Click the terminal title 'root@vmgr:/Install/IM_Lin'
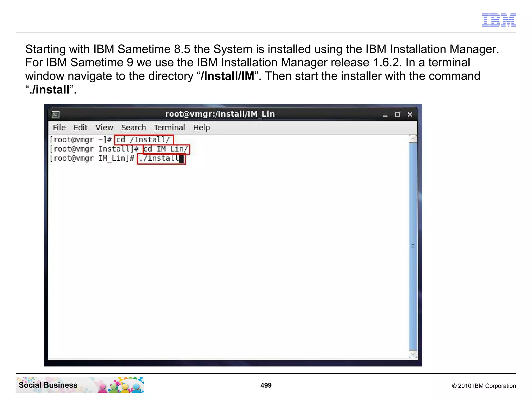The width and height of the screenshot is (532, 399). (220, 114)
